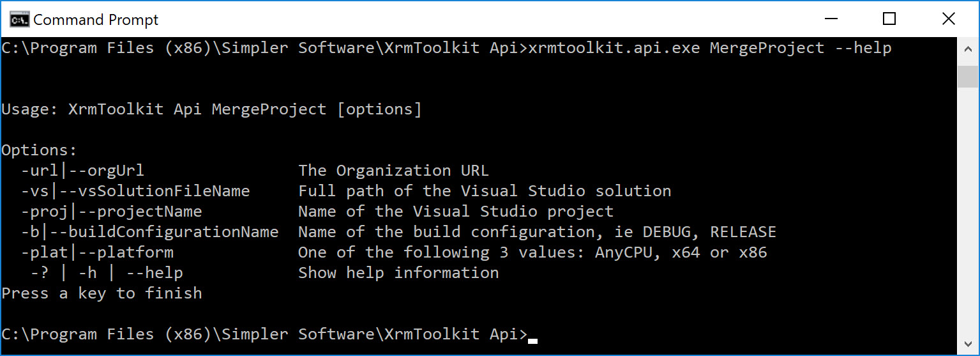Click the scrollbar up arrow
Image resolution: width=980 pixels, height=356 pixels.
click(x=967, y=48)
